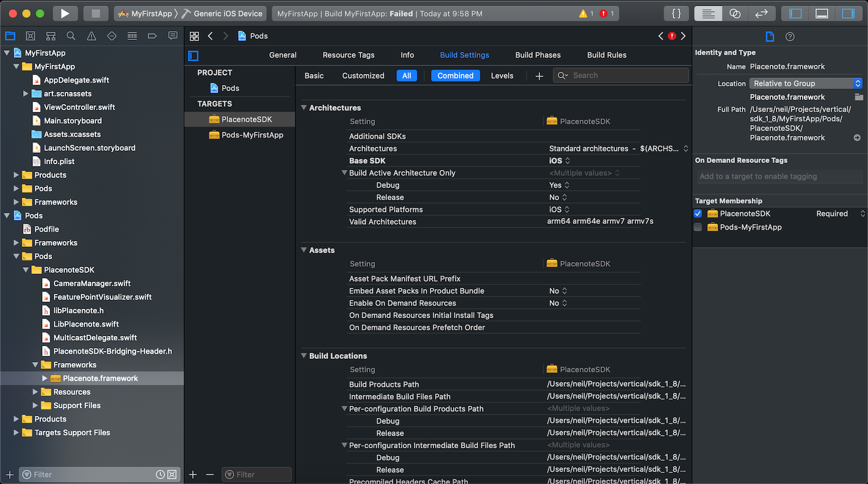
Task: Select the Build Settings tab
Action: pyautogui.click(x=465, y=55)
